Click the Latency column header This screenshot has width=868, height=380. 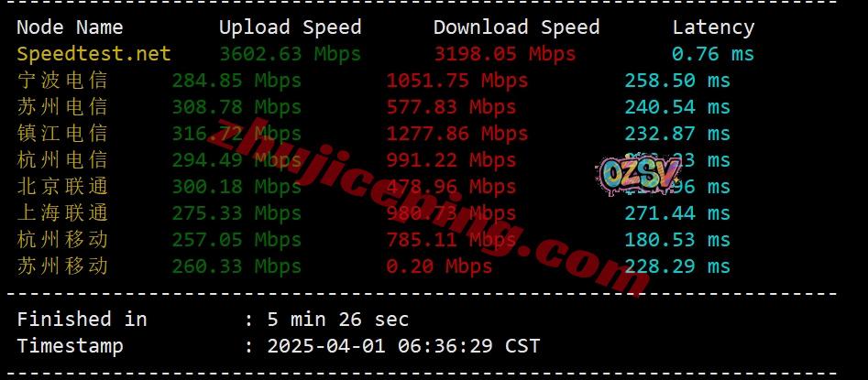tap(713, 27)
